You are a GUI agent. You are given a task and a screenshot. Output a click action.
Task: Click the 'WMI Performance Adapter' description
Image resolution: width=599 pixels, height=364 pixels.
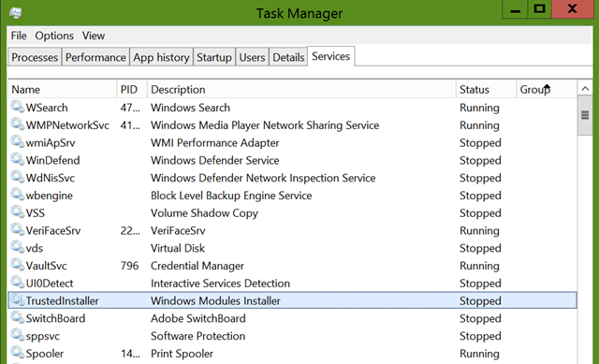(214, 143)
